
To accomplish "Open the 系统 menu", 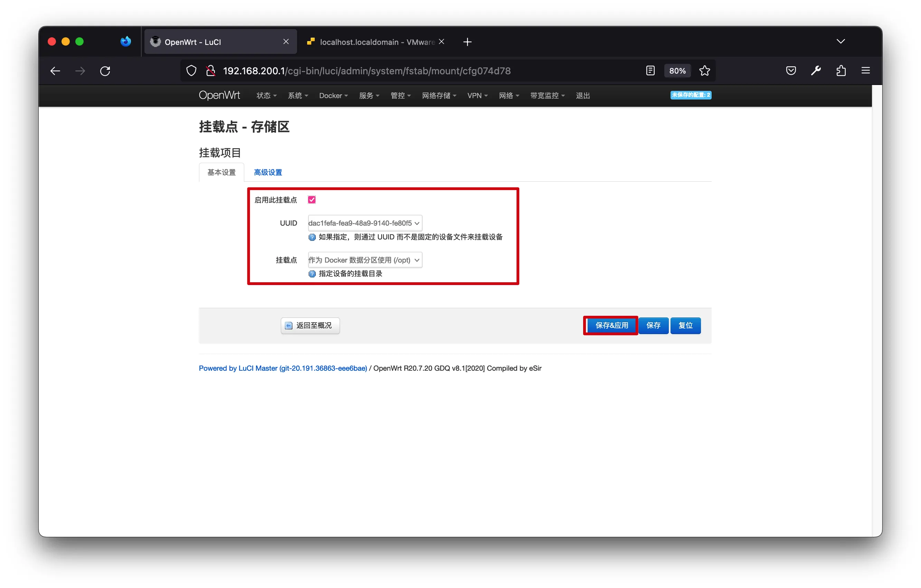I will click(298, 96).
